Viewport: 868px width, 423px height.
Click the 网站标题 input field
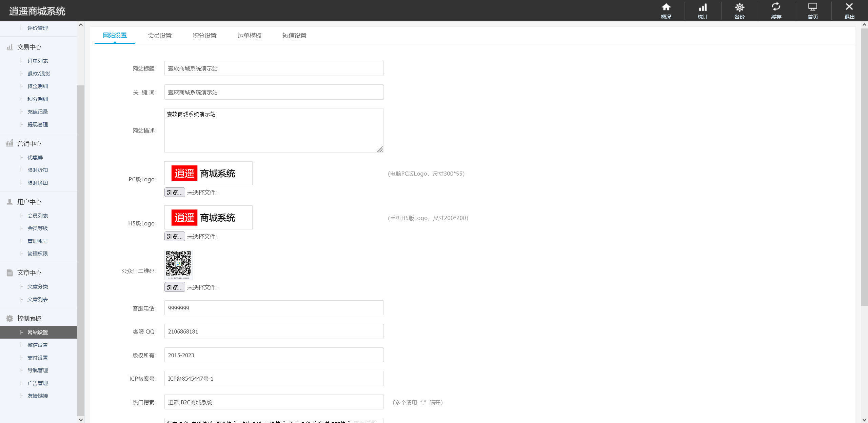(274, 69)
